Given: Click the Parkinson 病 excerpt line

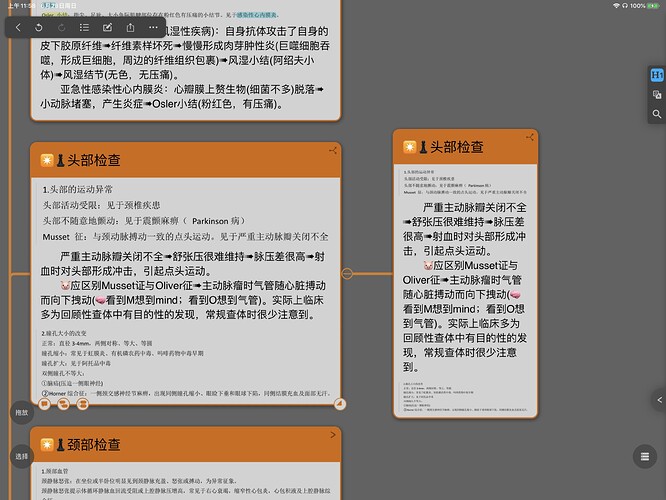Looking at the screenshot, I should (144, 221).
